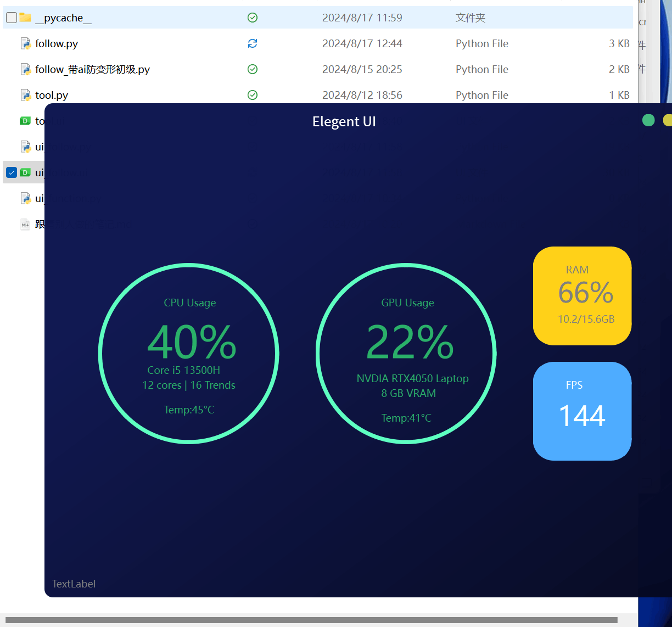This screenshot has width=672, height=627.
Task: Select the __pycache__ folder icon
Action: tap(25, 18)
